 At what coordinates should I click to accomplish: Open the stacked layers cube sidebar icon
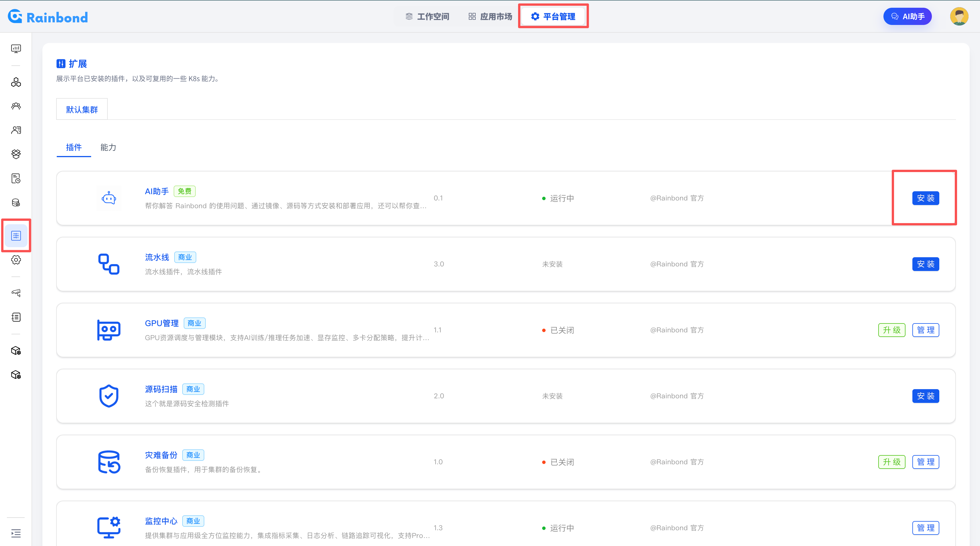tap(16, 154)
